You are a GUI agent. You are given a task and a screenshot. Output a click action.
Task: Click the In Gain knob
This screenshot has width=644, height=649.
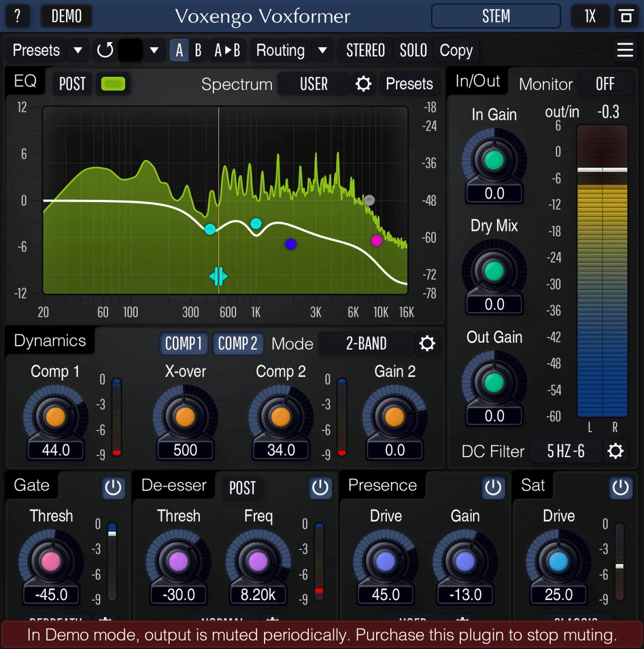[x=494, y=160]
